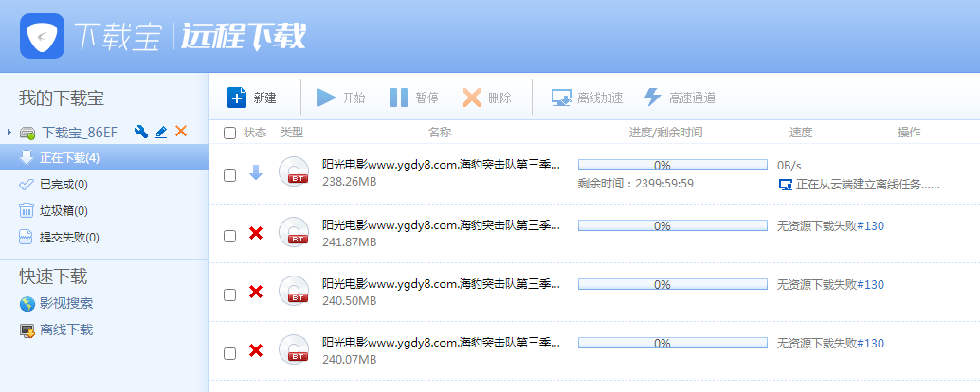Click the 删除 toolbar button
This screenshot has width=980, height=392.
(x=486, y=98)
